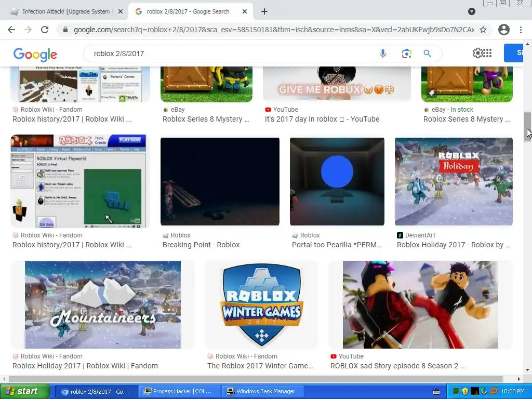The image size is (532, 399).
Task: Click the horizontal scrollbar thumb
Action: (x=256, y=379)
